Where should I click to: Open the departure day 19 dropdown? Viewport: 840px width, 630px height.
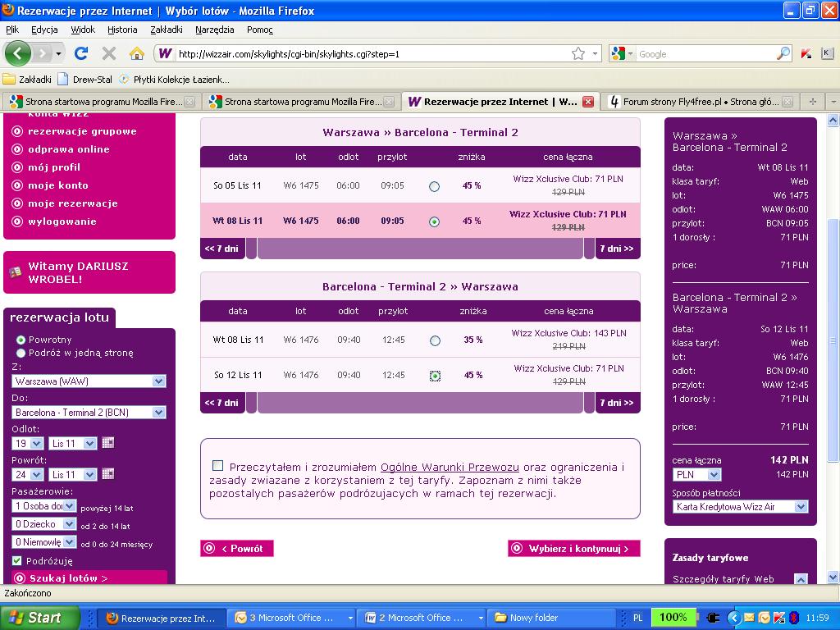(27, 443)
